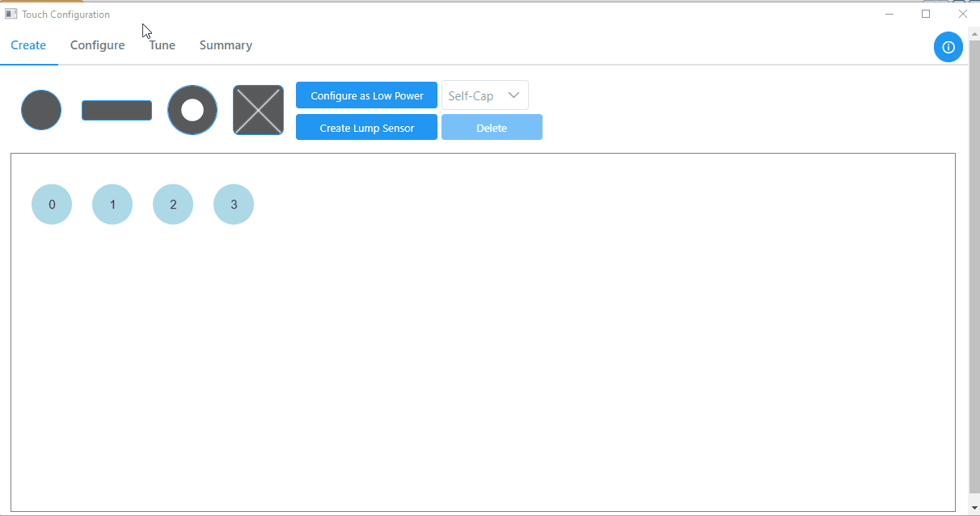Open the Self-Cap dropdown

[485, 95]
